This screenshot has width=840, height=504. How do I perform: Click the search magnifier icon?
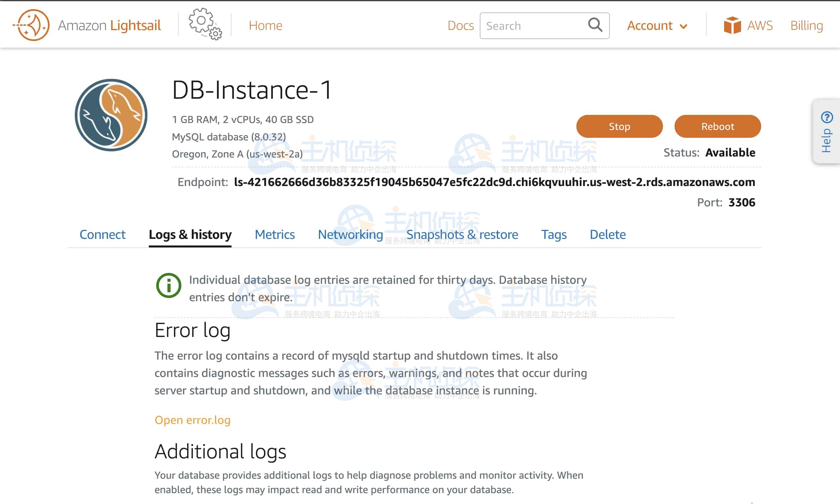click(595, 25)
